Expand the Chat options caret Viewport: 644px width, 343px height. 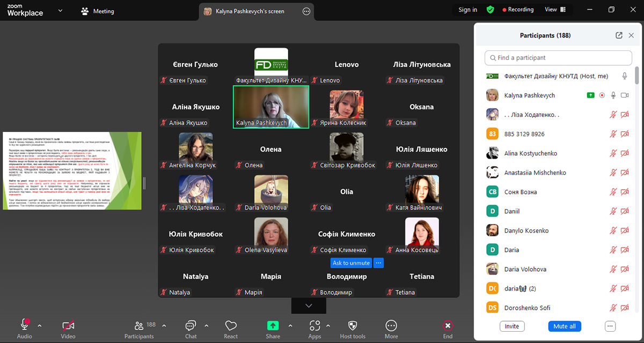coord(207,325)
